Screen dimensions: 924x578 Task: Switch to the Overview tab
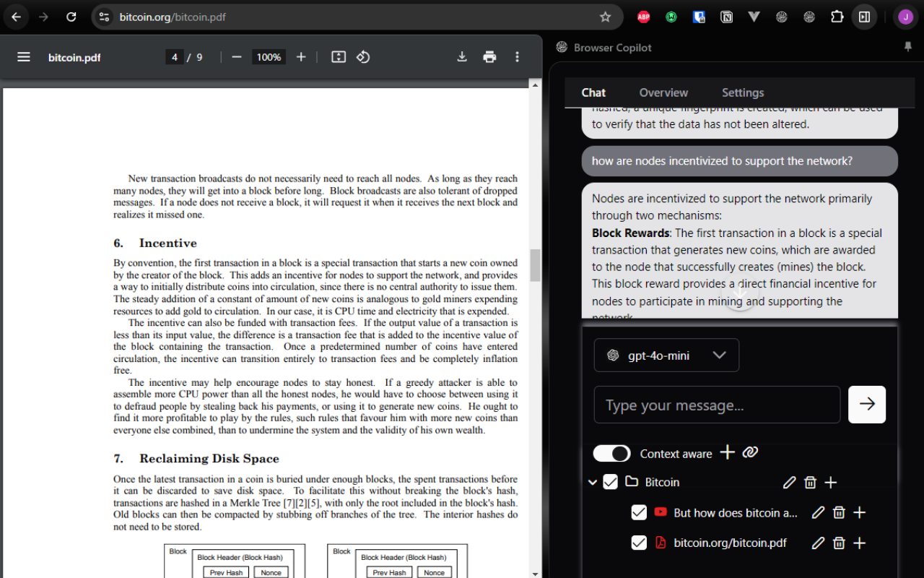click(663, 92)
